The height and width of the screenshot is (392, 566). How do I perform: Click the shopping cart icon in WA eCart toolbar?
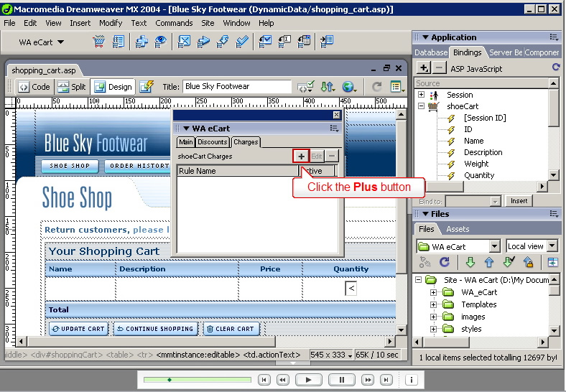[x=98, y=42]
